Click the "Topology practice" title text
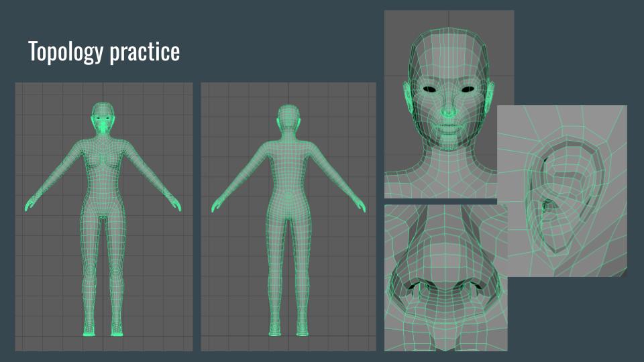644x362 pixels. [x=104, y=52]
